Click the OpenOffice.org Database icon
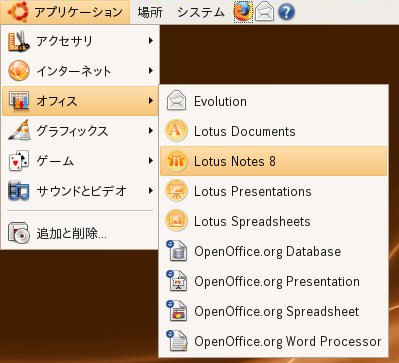This screenshot has height=363, width=399. [176, 251]
